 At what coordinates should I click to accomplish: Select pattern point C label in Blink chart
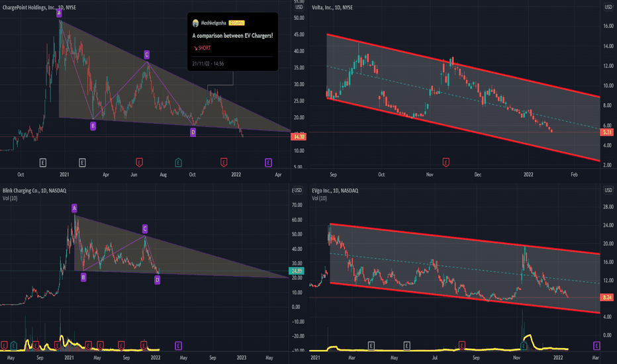(145, 228)
